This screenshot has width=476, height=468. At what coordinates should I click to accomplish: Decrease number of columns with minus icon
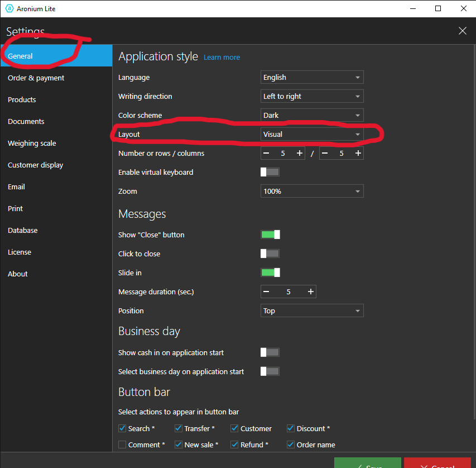coord(325,153)
